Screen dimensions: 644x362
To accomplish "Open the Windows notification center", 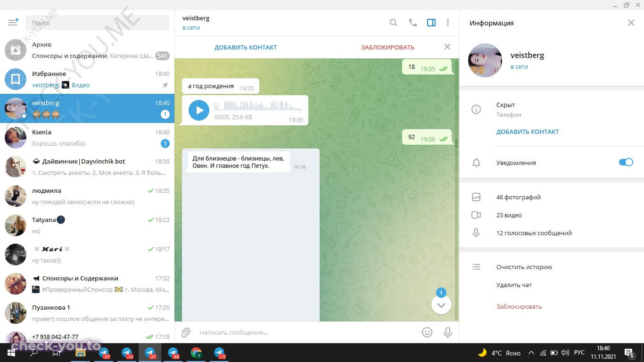I will point(629,353).
